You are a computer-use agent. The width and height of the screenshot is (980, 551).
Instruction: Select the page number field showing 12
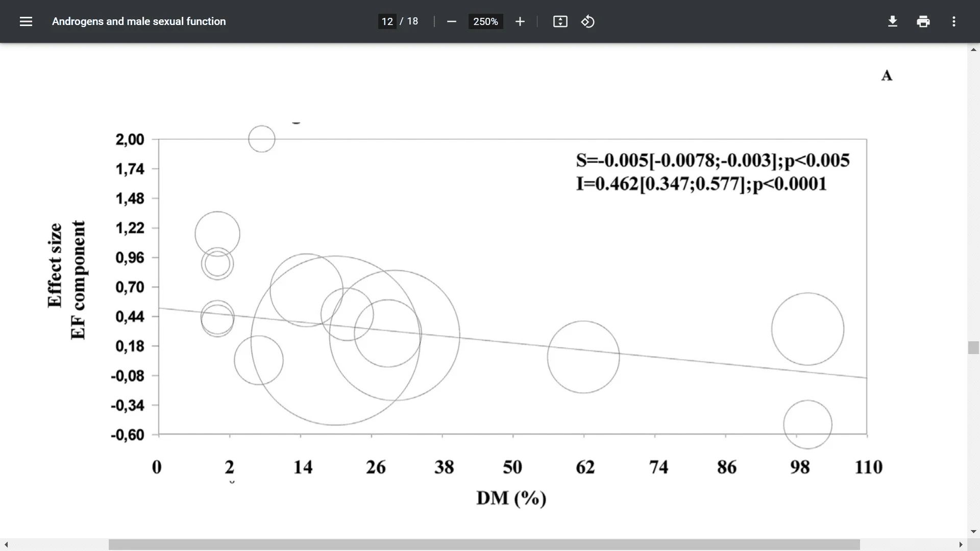click(387, 21)
